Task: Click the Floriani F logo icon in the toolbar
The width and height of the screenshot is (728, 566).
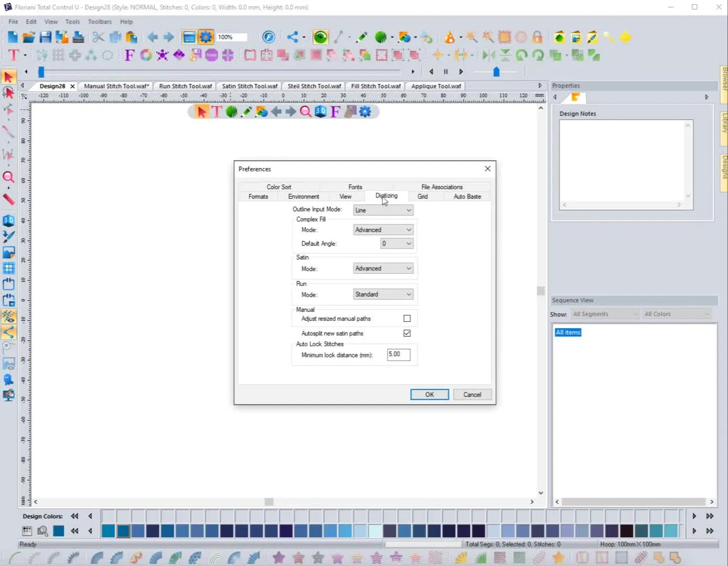Action: [269, 37]
